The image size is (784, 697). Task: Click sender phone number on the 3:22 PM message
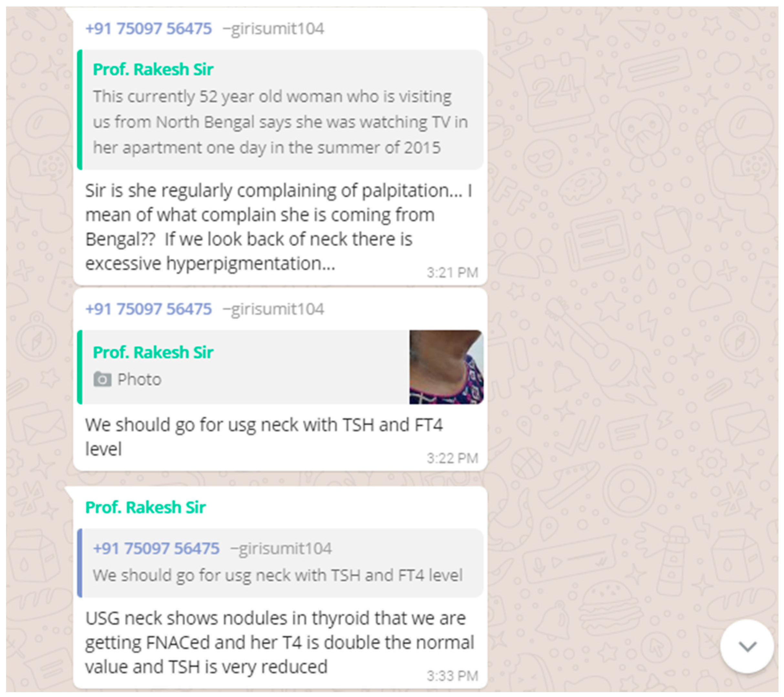148,309
